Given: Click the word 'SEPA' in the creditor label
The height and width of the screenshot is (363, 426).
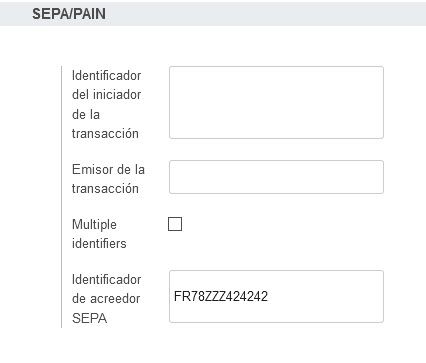Looking at the screenshot, I should (90, 318).
